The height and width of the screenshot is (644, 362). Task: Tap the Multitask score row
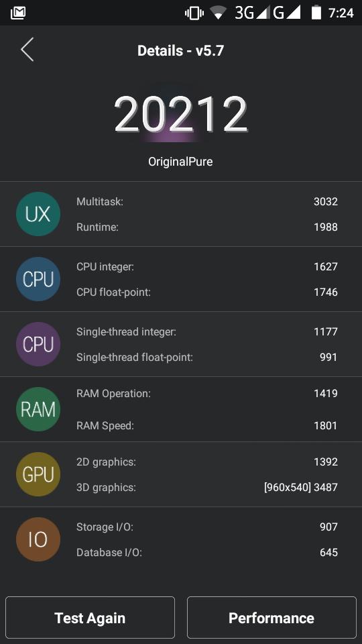[207, 201]
